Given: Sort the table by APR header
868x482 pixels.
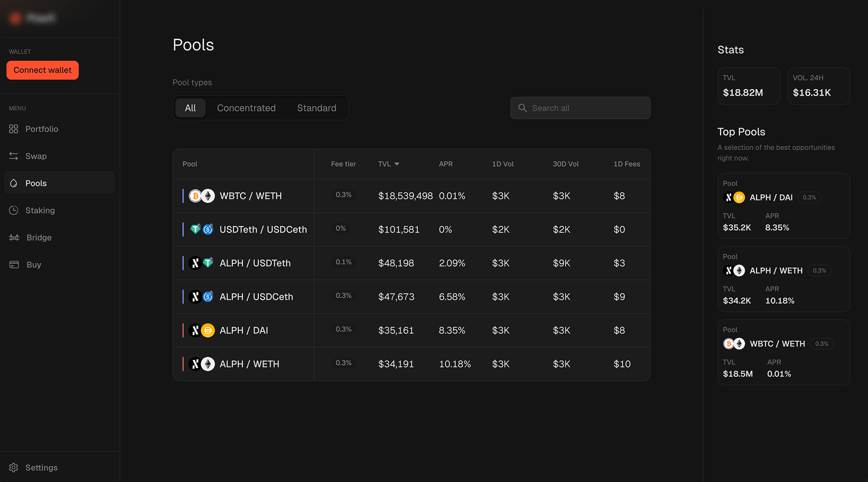Looking at the screenshot, I should tap(446, 164).
